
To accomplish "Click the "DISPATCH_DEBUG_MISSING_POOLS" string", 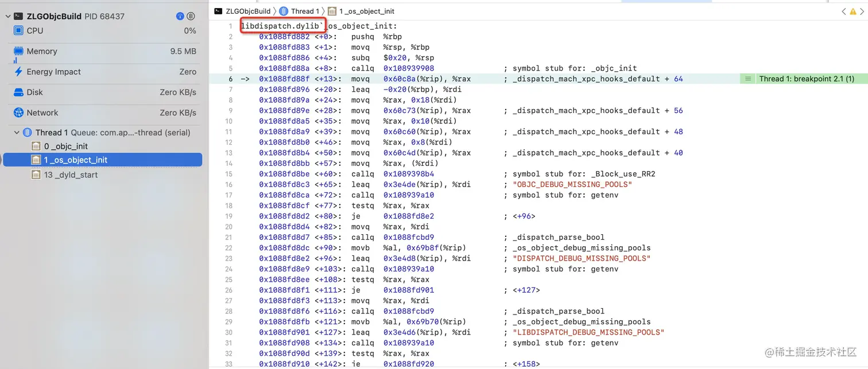I will pyautogui.click(x=582, y=258).
